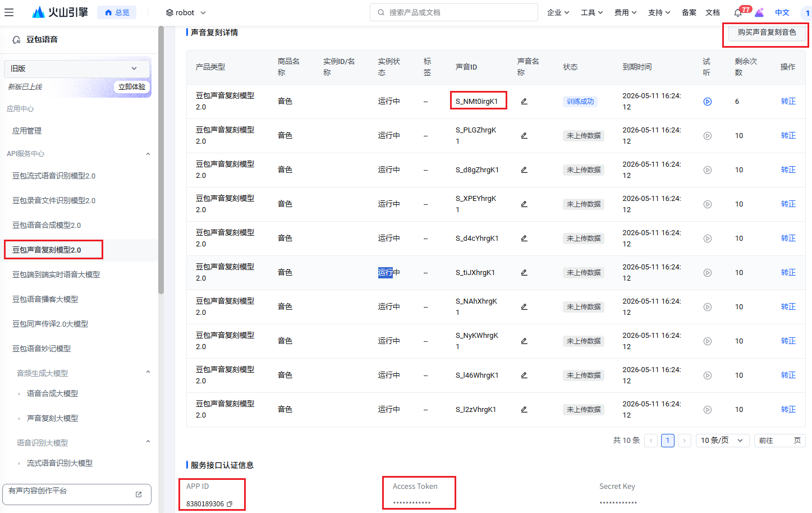Click the 豆包语音 headset icon
Screen dimensions: 812x513
coord(16,39)
